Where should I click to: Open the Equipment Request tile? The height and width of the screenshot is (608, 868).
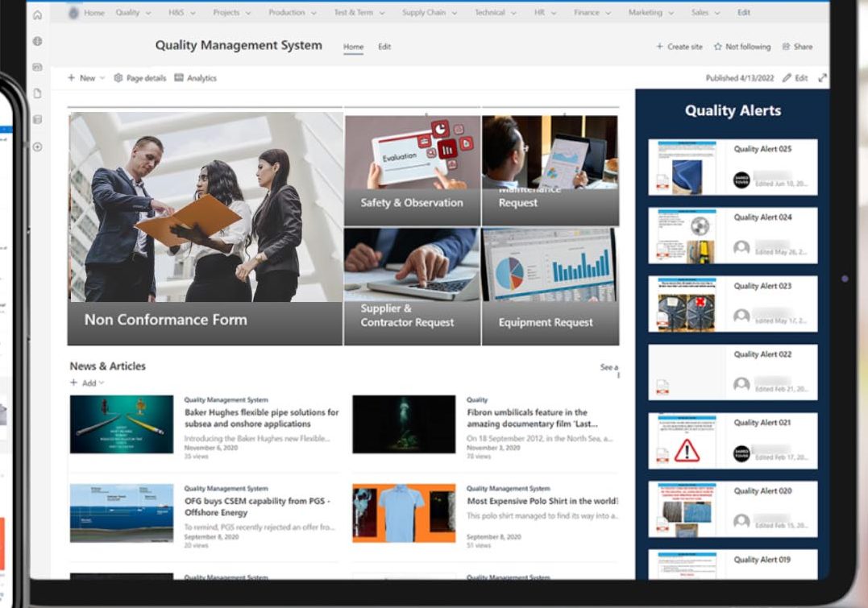(x=550, y=287)
